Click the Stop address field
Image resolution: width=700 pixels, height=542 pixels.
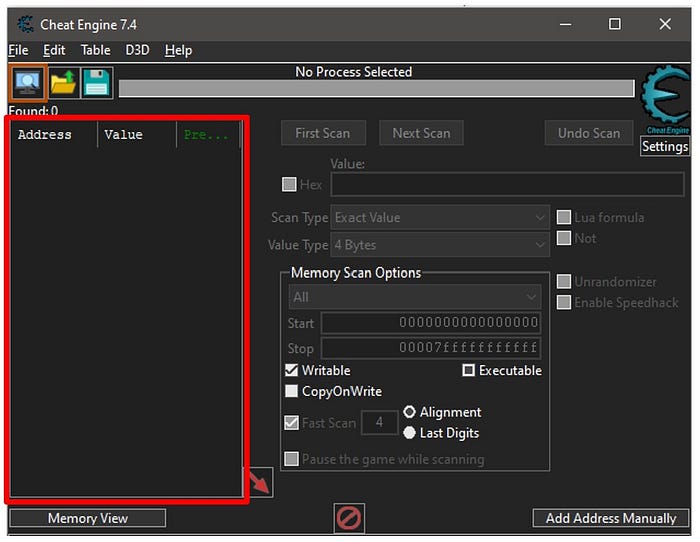(431, 348)
